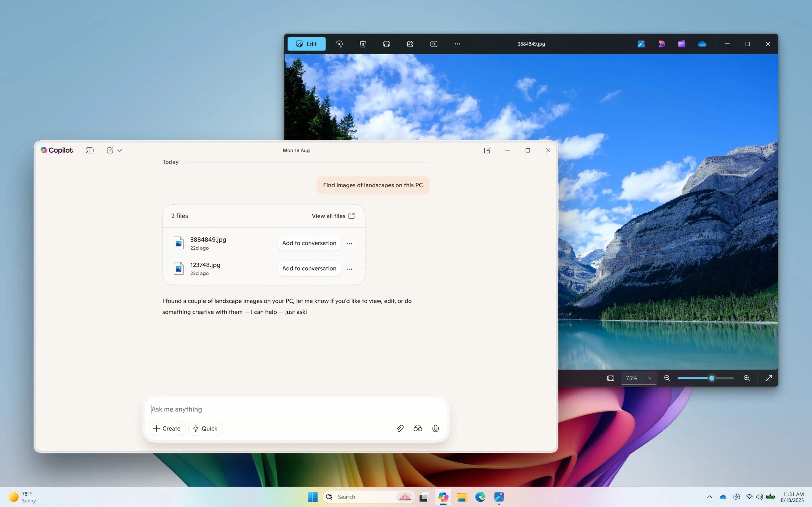Toggle fit image to window
This screenshot has width=812, height=507.
610,378
